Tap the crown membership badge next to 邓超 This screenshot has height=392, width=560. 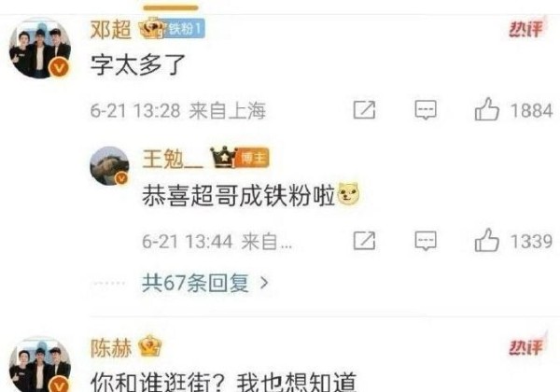[x=151, y=28]
